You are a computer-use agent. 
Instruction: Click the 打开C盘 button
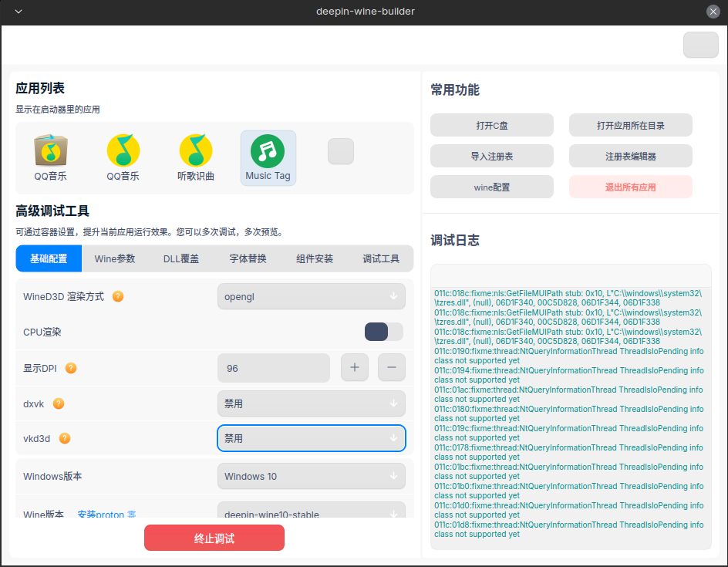click(x=492, y=126)
